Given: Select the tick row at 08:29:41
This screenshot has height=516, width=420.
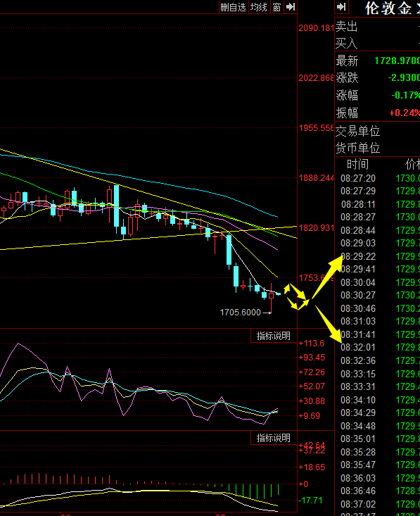Looking at the screenshot, I should point(377,269).
